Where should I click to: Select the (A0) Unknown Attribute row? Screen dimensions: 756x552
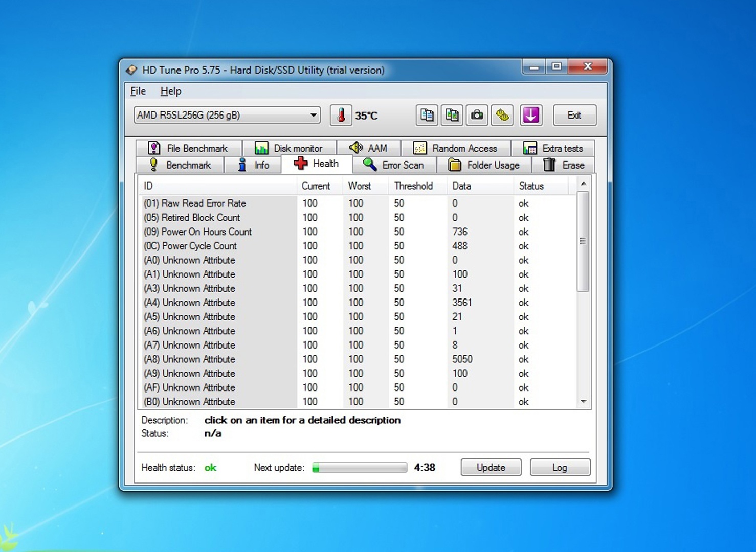(357, 260)
